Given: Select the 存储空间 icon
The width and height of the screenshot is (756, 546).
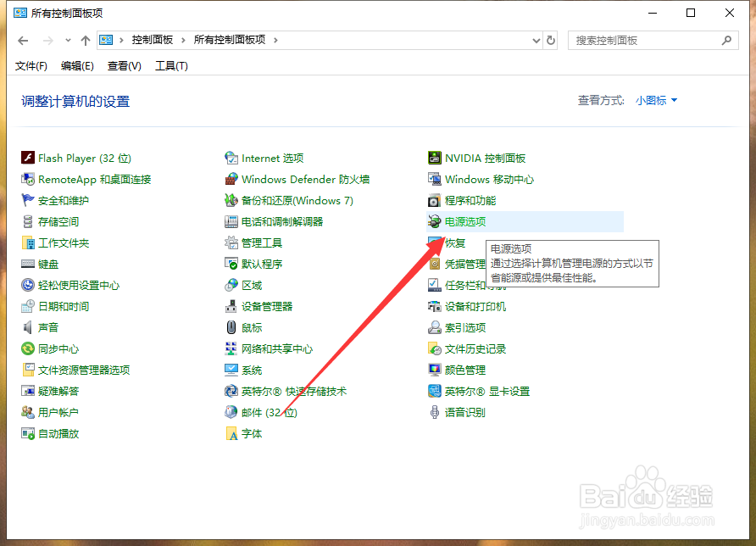Looking at the screenshot, I should pyautogui.click(x=28, y=221).
